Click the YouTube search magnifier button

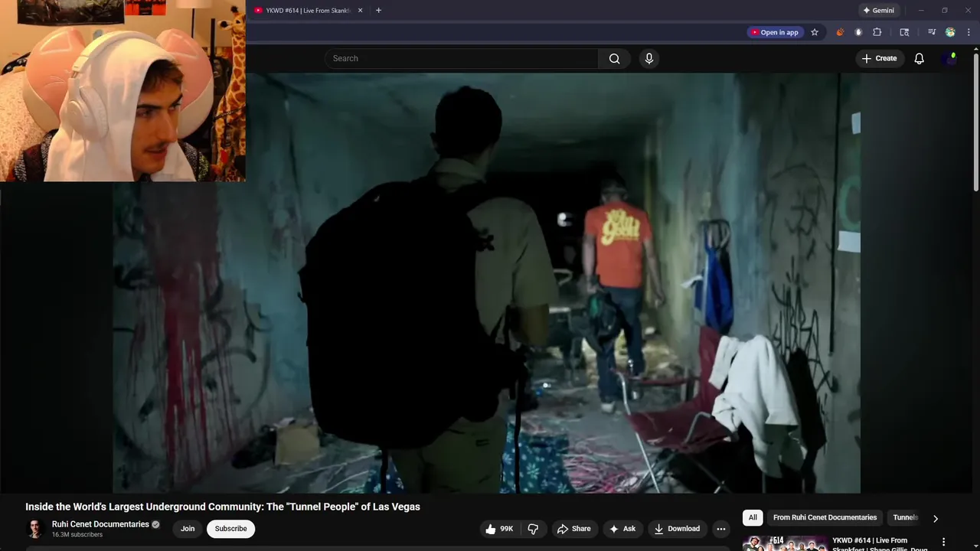coord(614,59)
